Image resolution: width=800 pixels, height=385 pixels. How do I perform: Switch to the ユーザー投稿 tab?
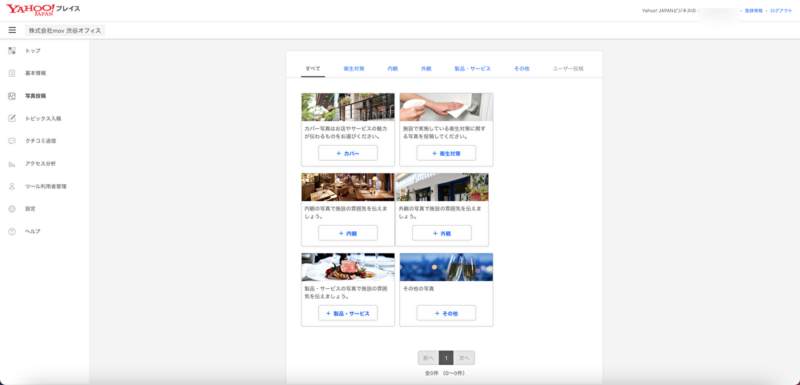click(568, 68)
